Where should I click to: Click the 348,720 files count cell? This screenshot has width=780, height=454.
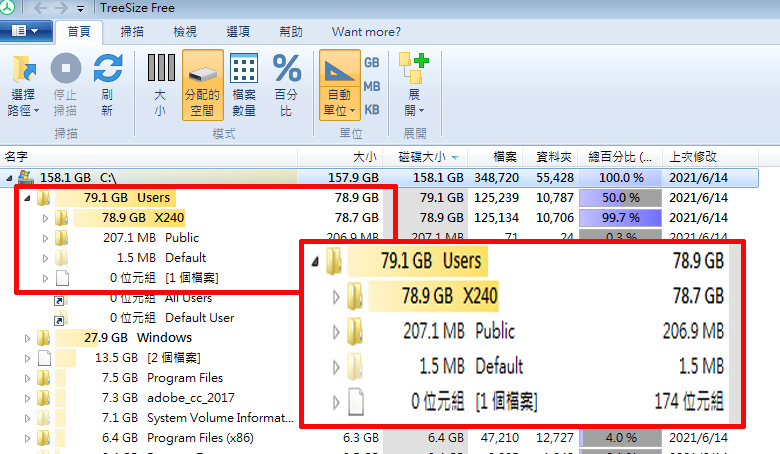[x=496, y=178]
